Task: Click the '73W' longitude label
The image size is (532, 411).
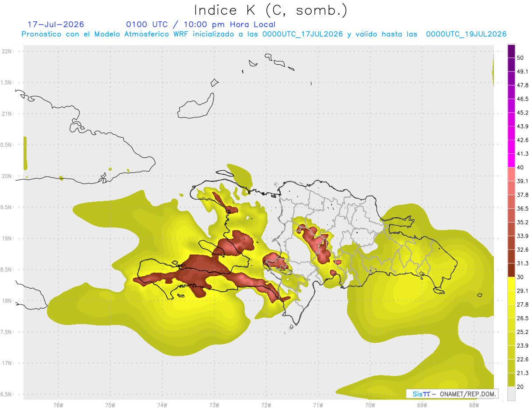Action: (x=214, y=405)
